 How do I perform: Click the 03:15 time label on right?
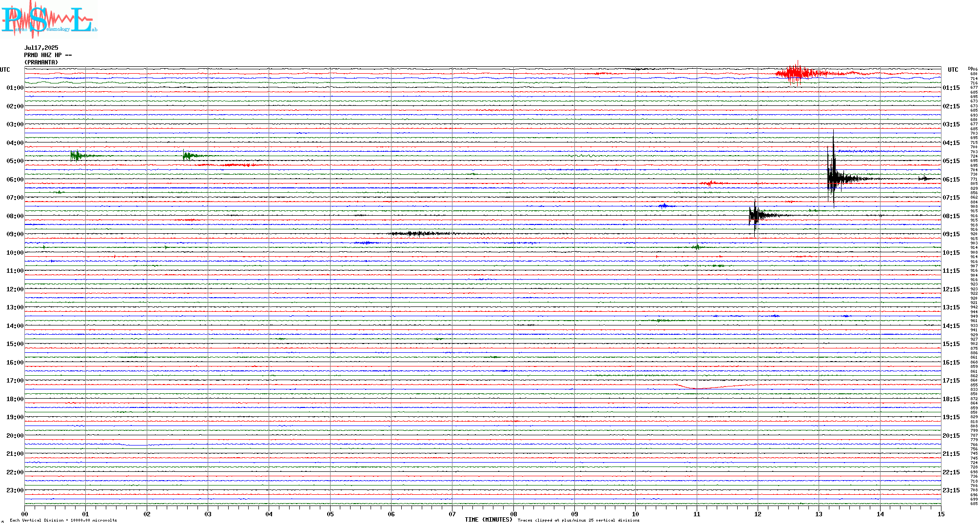pyautogui.click(x=951, y=124)
